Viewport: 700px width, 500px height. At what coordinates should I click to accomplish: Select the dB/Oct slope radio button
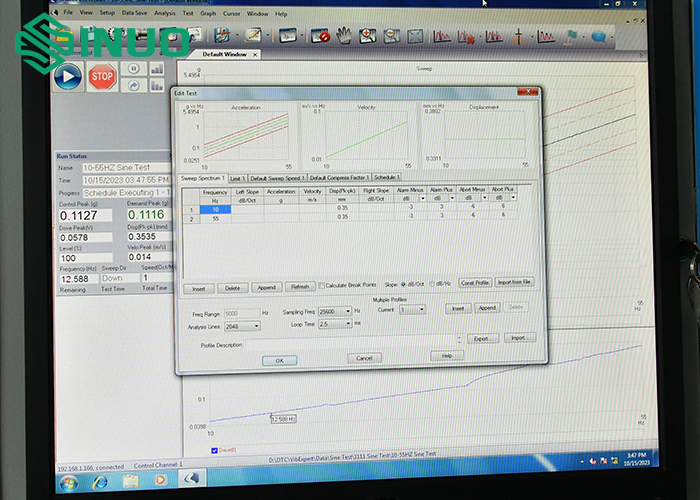403,284
